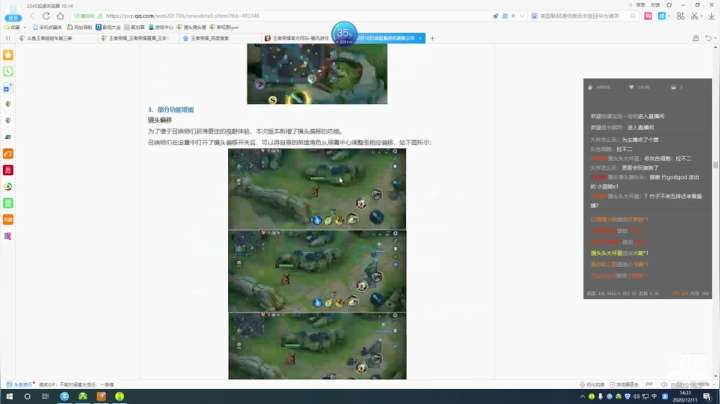Open the sidebar history clock icon
This screenshot has width=720, height=404.
[x=8, y=71]
